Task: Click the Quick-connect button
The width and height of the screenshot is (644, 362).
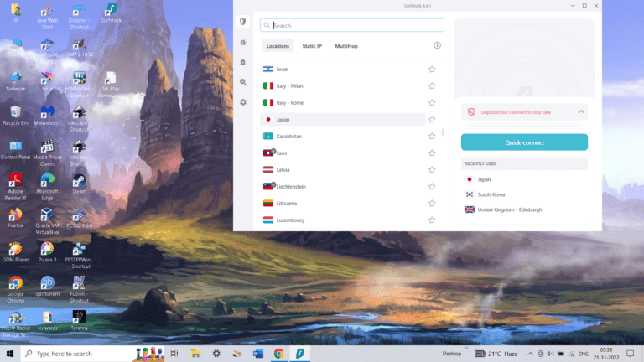Action: (524, 142)
